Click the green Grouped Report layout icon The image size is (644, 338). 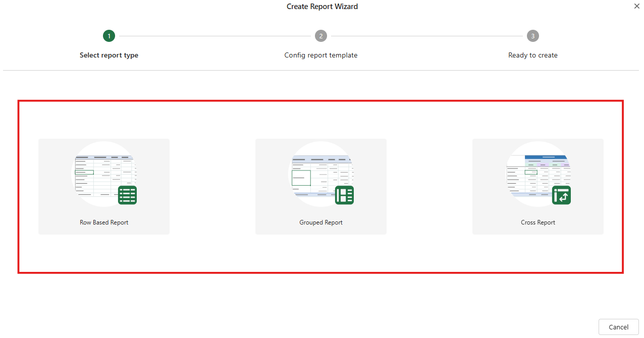[x=344, y=195]
